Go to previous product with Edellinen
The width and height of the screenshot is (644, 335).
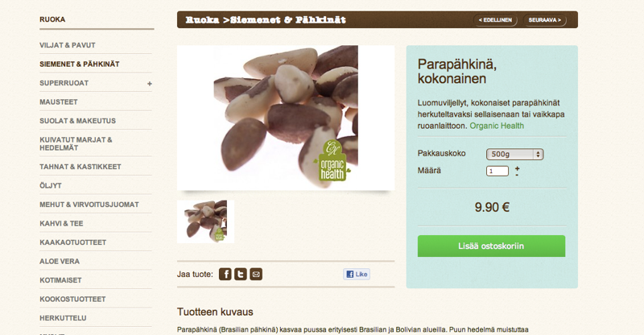click(x=495, y=20)
